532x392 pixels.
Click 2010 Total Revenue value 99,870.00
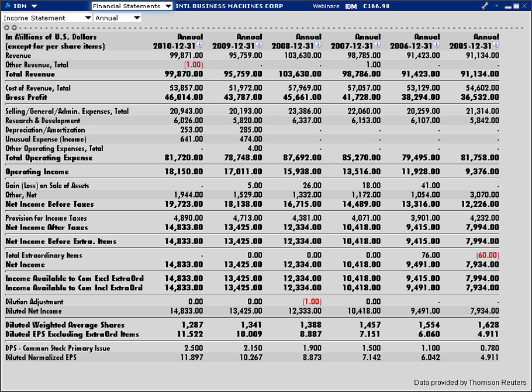point(184,74)
